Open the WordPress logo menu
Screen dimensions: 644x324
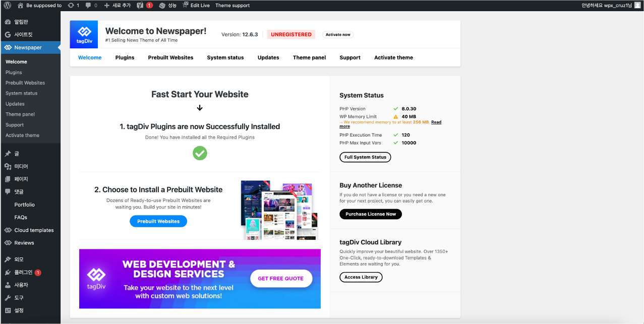pos(8,5)
